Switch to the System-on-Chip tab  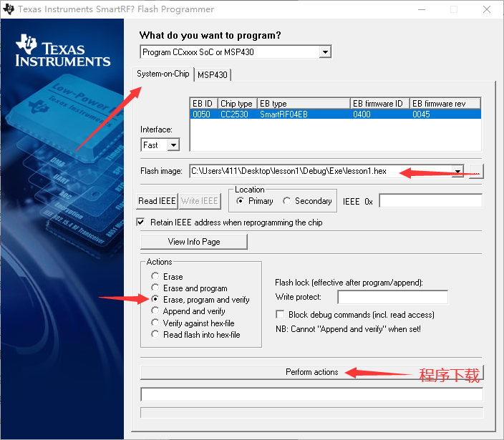point(163,74)
